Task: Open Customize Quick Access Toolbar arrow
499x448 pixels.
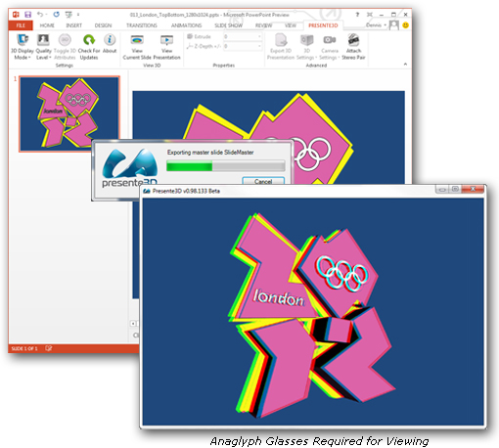Action: pyautogui.click(x=78, y=15)
